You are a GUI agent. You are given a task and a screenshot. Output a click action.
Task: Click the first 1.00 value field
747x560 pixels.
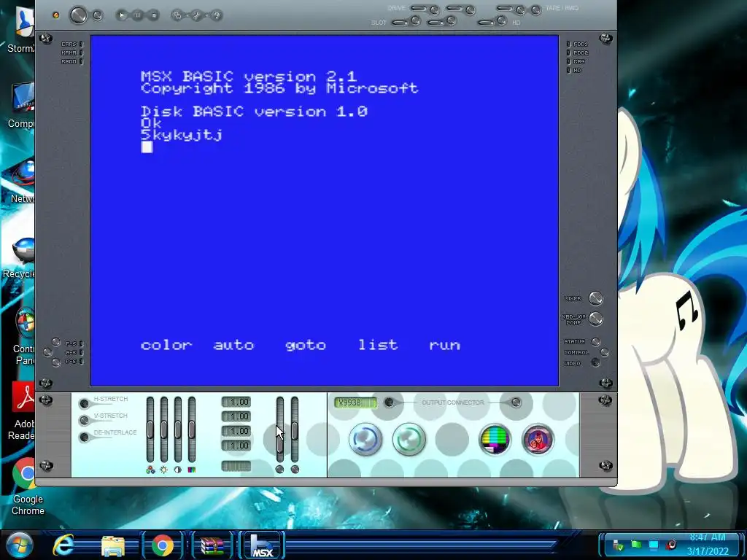coord(236,402)
